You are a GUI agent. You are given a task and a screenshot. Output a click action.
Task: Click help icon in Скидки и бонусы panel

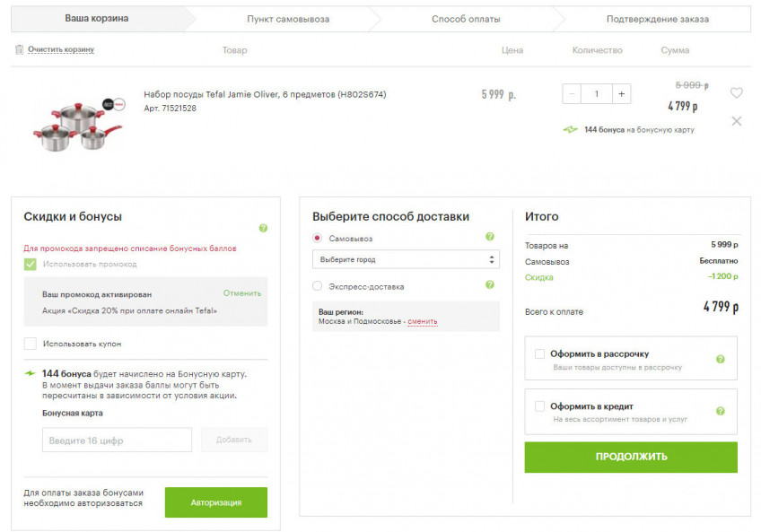pyautogui.click(x=263, y=229)
